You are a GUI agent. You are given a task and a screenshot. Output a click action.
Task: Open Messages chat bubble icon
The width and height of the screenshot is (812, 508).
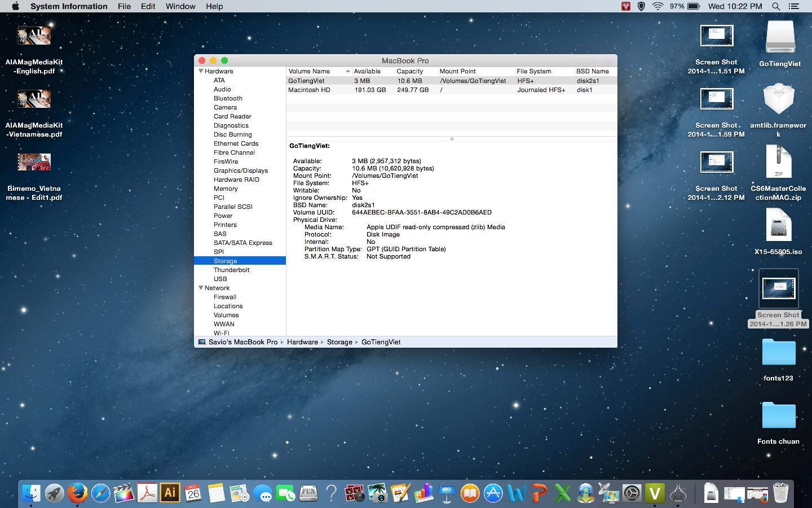[x=262, y=493]
